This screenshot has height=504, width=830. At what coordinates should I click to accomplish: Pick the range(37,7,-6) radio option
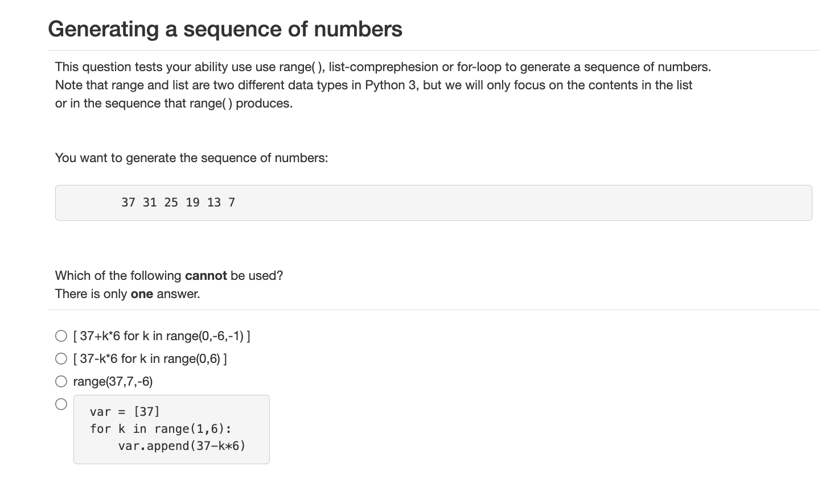tap(61, 382)
